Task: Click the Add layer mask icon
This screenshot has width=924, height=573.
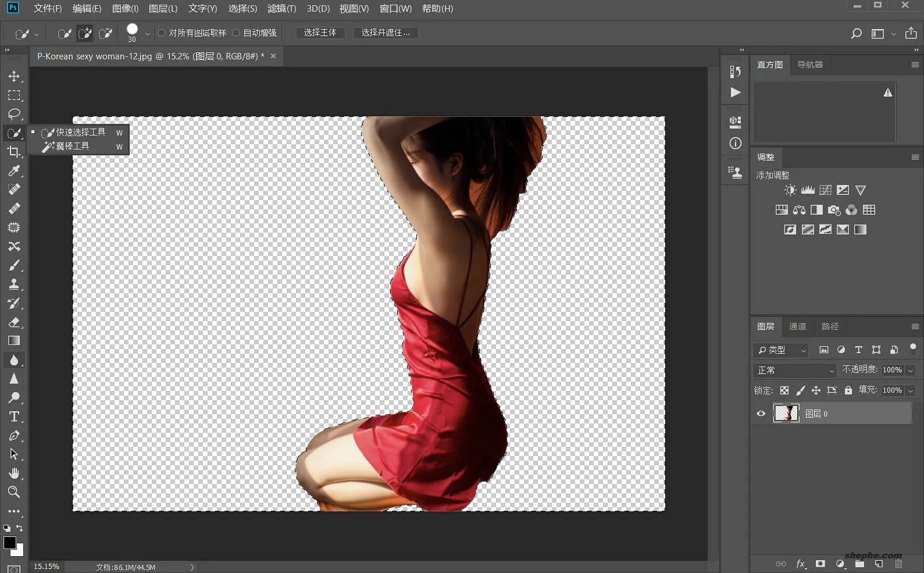Action: click(820, 564)
